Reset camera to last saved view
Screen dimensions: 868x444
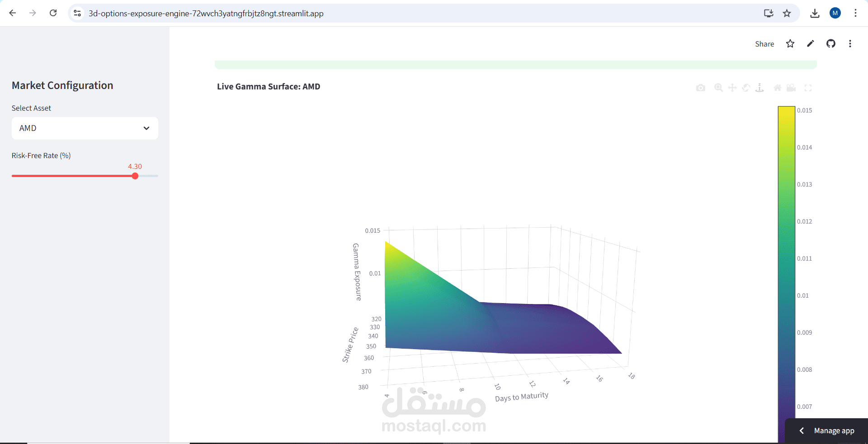pos(791,88)
